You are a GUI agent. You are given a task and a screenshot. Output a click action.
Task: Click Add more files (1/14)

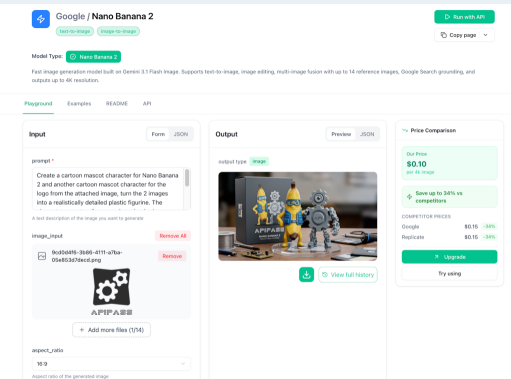[111, 330]
